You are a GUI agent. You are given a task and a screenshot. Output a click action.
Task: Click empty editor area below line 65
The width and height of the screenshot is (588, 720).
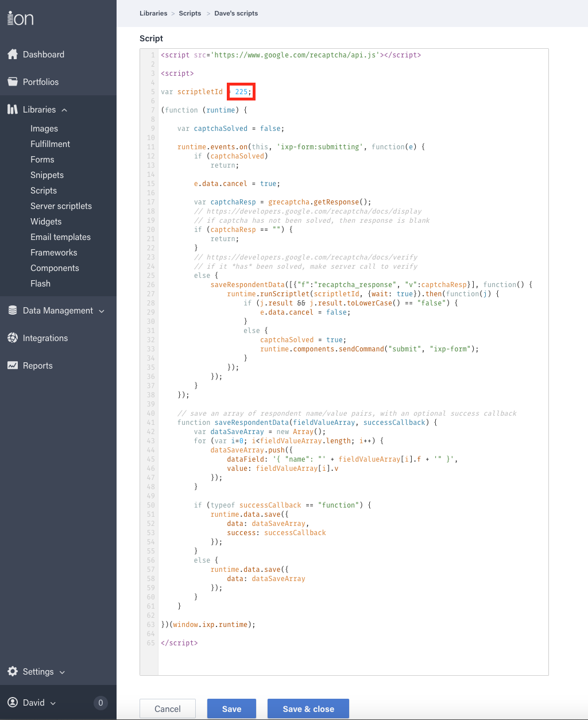[353, 661]
